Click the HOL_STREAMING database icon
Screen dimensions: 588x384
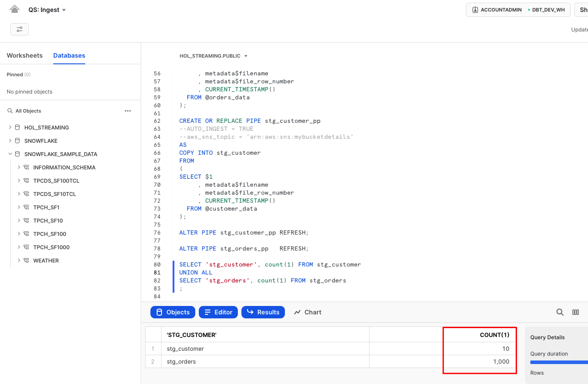17,128
